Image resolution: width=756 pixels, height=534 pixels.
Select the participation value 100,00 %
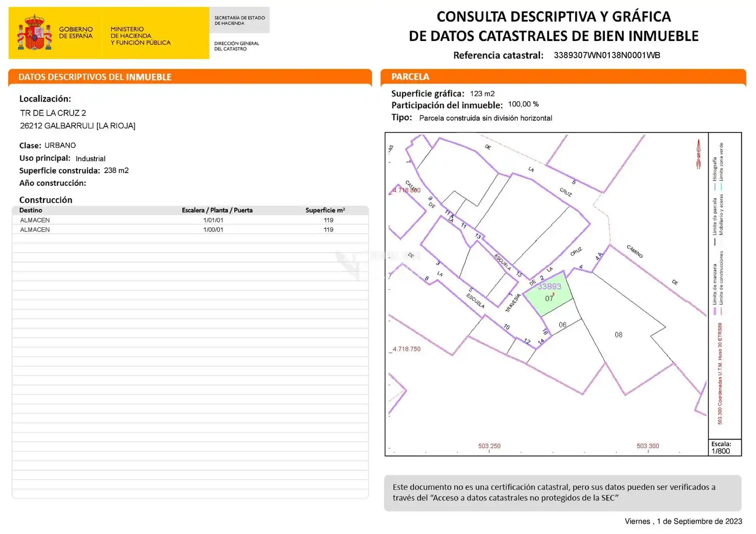click(x=523, y=104)
